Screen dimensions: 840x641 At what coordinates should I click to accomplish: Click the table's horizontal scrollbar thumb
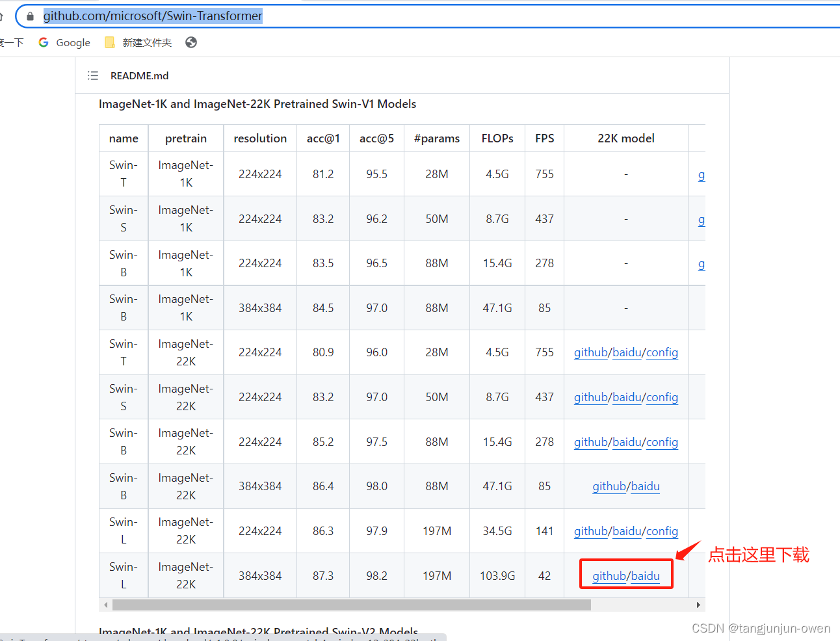coord(352,605)
